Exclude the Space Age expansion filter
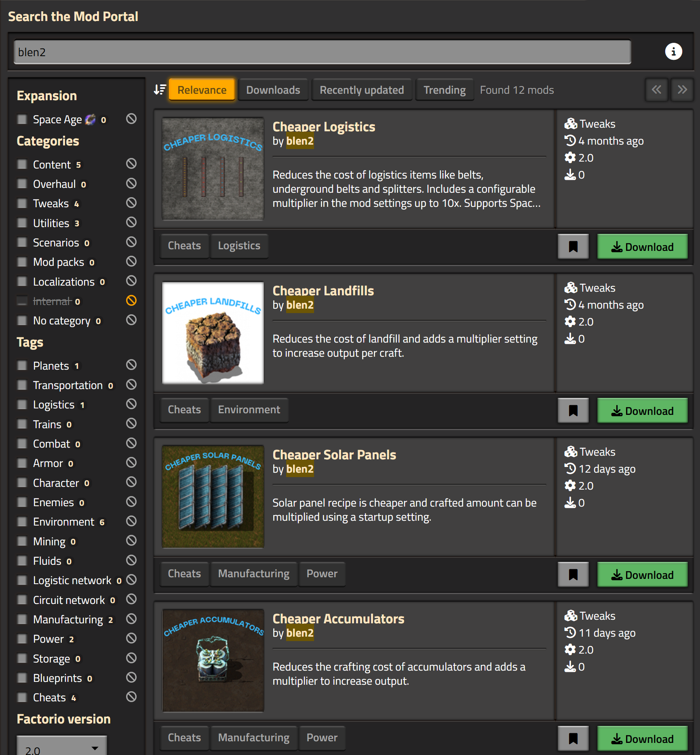Image resolution: width=700 pixels, height=755 pixels. pyautogui.click(x=131, y=119)
